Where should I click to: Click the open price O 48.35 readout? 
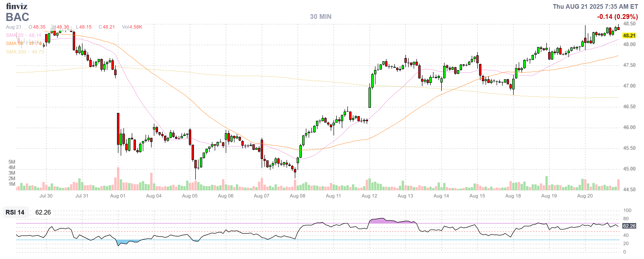(x=37, y=27)
